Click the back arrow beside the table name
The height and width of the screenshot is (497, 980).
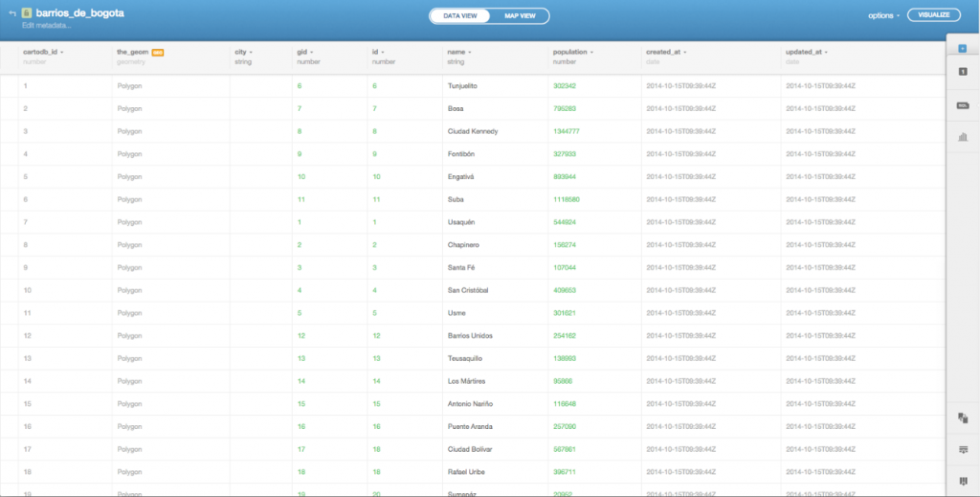coord(11,14)
